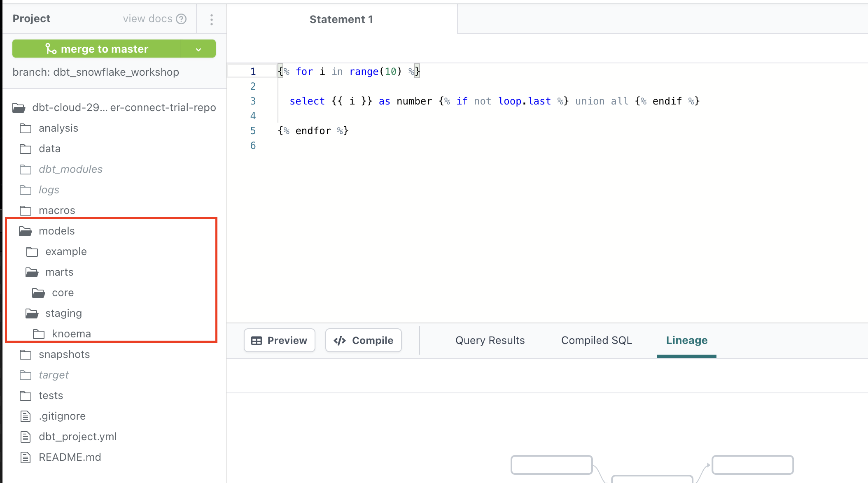The height and width of the screenshot is (483, 868).
Task: Switch to the Compiled SQL tab
Action: click(596, 341)
